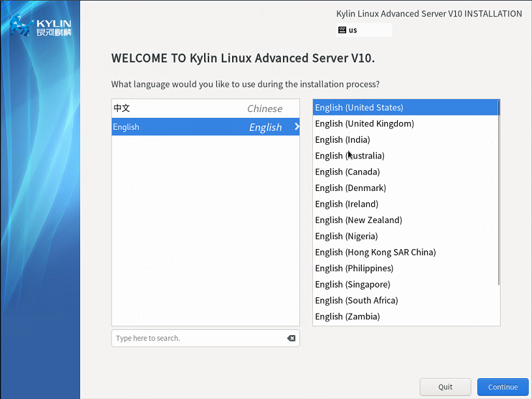Choose English (New Zealand) locale
The image size is (532, 399).
(x=406, y=220)
